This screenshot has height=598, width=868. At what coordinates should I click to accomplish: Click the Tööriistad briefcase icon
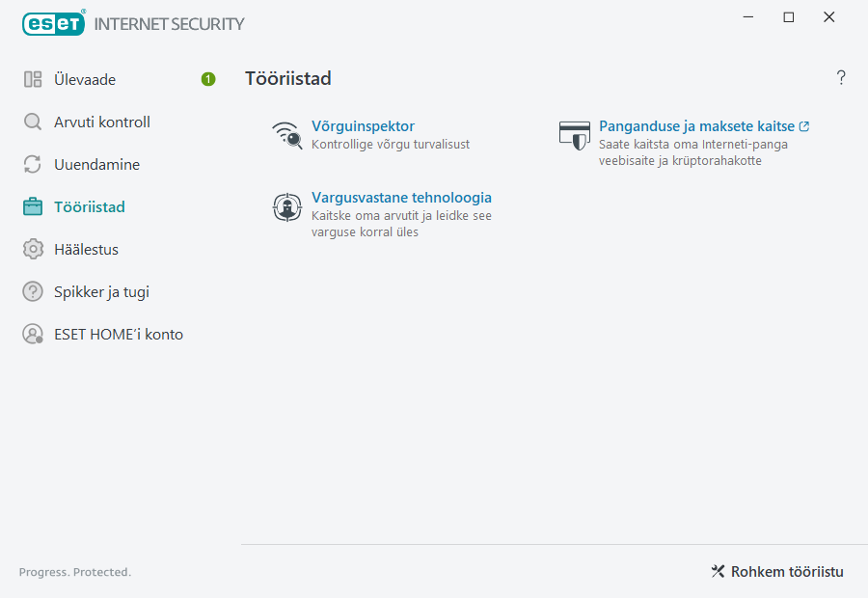[x=31, y=206]
